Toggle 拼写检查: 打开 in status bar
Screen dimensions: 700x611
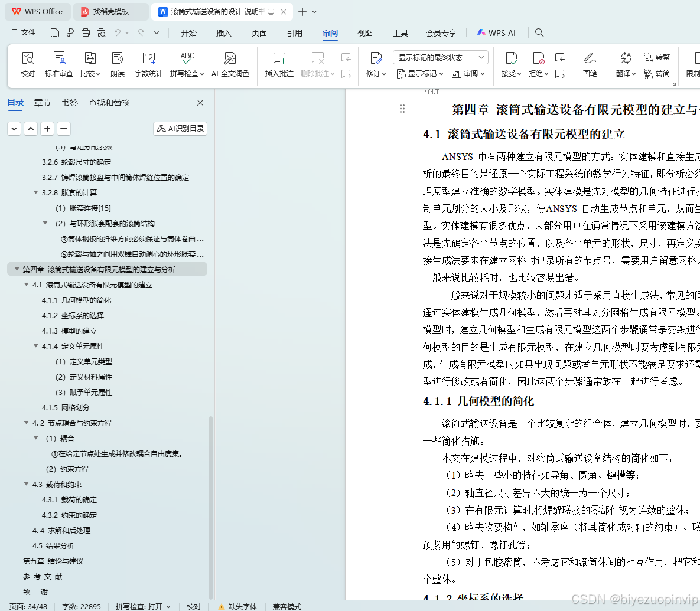coord(143,606)
